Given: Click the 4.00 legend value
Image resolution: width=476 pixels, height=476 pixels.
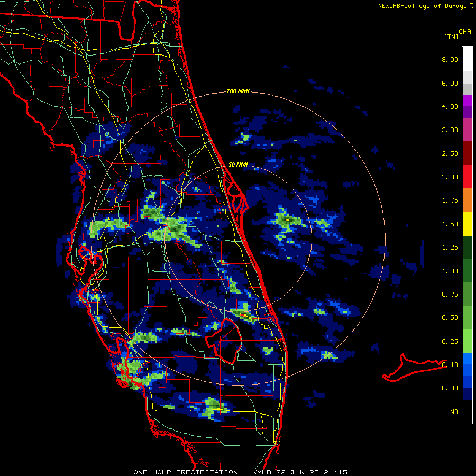Looking at the screenshot, I should pyautogui.click(x=450, y=106).
